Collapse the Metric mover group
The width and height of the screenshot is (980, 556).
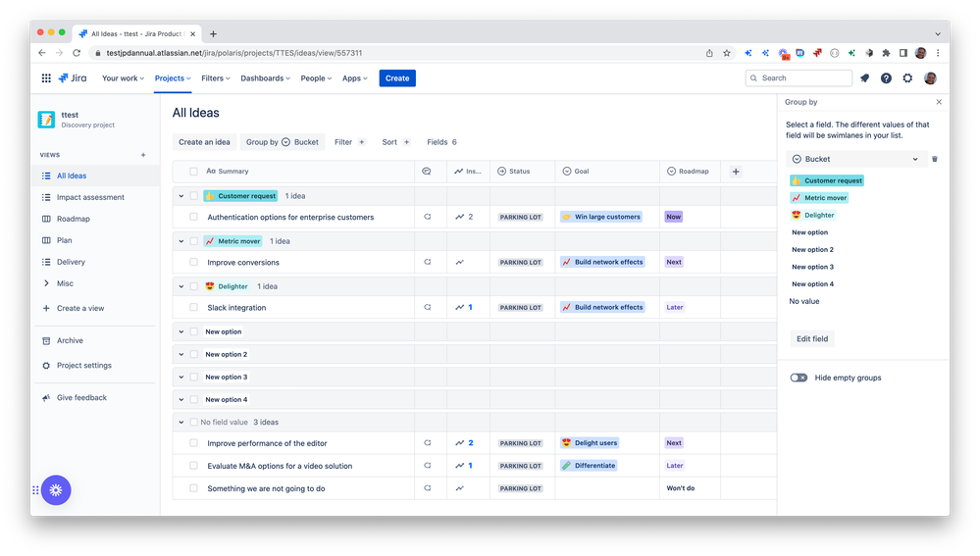[x=181, y=241]
